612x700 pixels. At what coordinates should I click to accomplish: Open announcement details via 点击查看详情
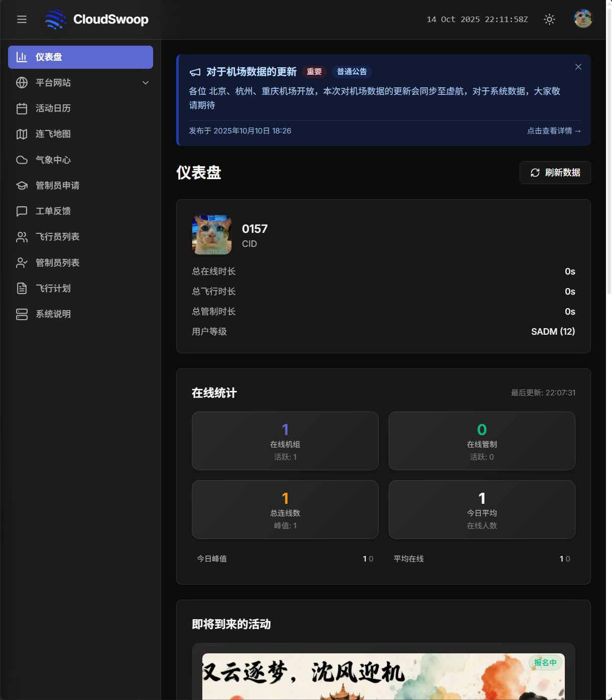point(553,131)
